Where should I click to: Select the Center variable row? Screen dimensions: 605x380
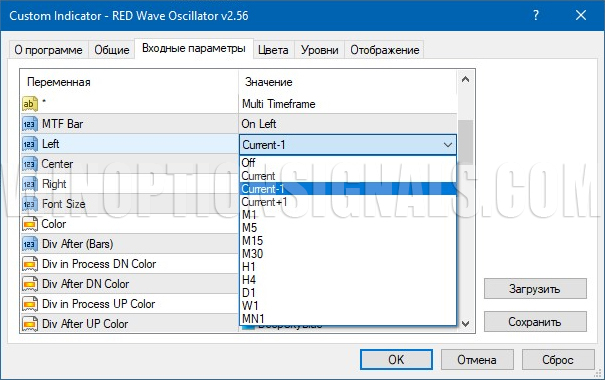pyautogui.click(x=130, y=164)
